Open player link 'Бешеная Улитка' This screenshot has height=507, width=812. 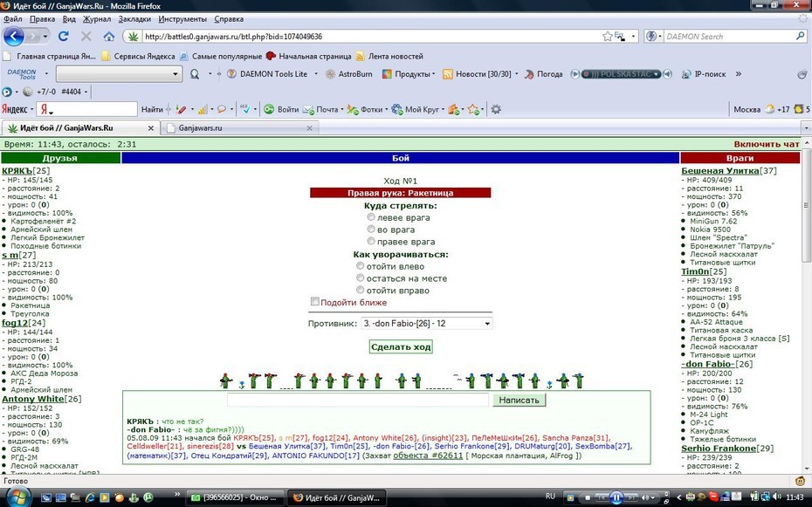[719, 171]
